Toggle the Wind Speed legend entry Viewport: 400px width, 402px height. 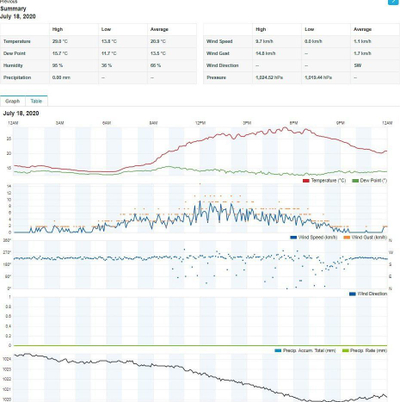(x=314, y=237)
